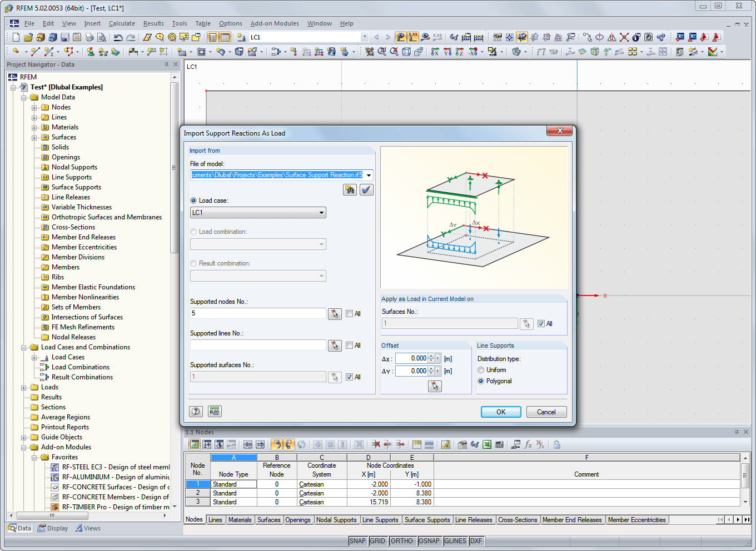
Task: Open dialog help with the question mark icon
Action: [x=196, y=411]
